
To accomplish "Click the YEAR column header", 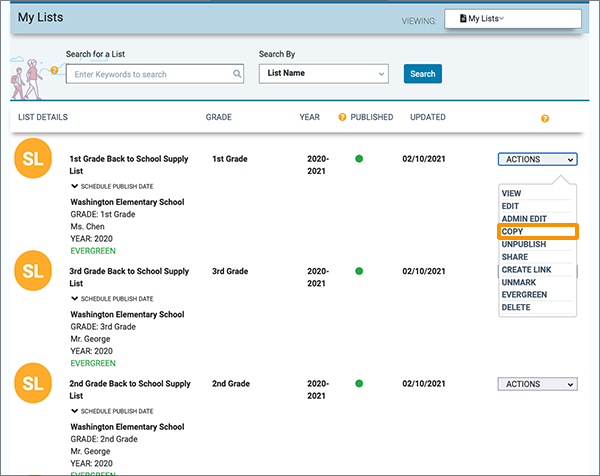I will [x=310, y=117].
